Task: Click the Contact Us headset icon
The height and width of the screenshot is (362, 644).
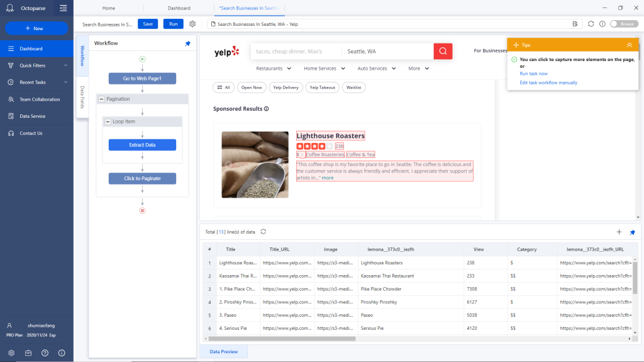Action: coord(11,133)
